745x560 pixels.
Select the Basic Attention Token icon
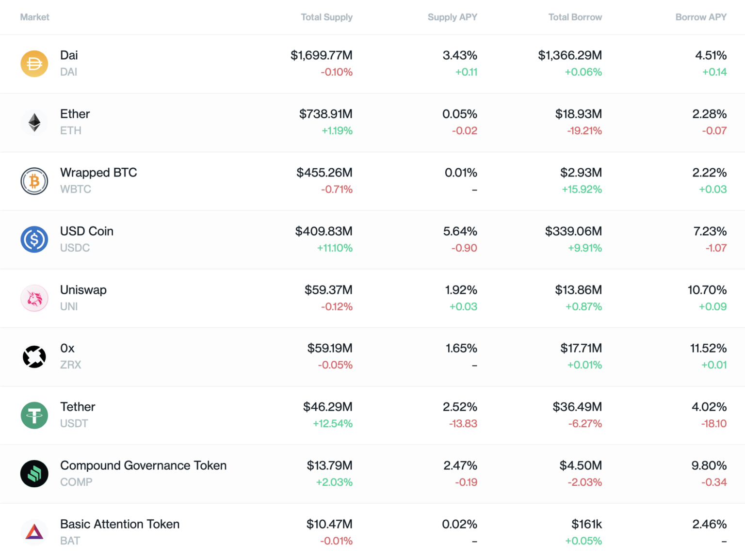(x=34, y=532)
